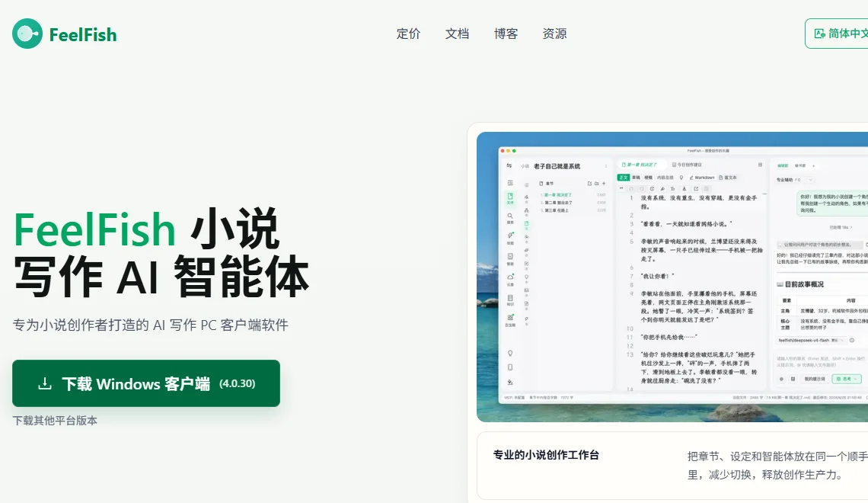Click 专业的小说创作工作台 card title

[546, 455]
